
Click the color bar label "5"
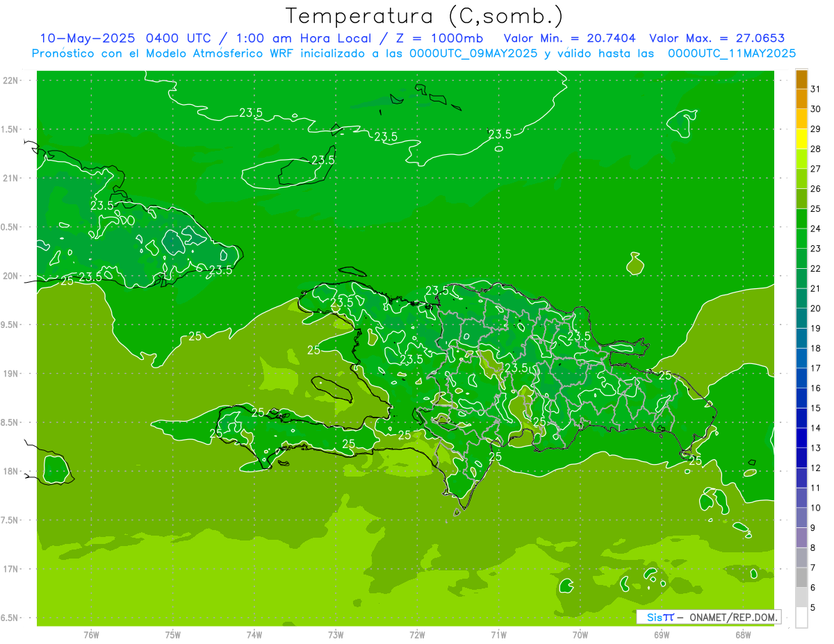(813, 608)
